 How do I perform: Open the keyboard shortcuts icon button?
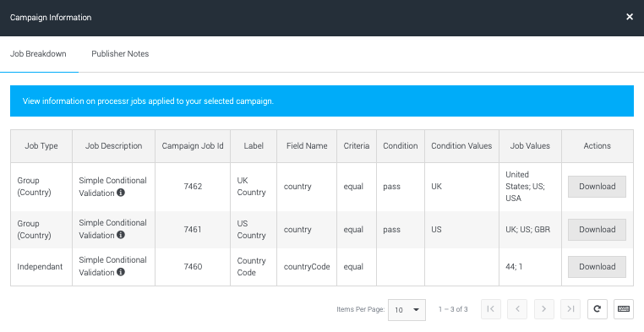click(x=624, y=309)
